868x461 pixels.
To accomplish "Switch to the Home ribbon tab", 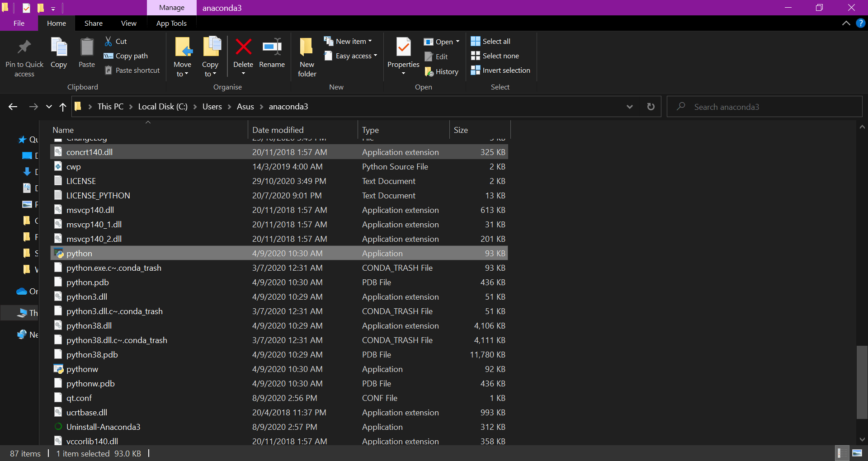I will (x=57, y=23).
